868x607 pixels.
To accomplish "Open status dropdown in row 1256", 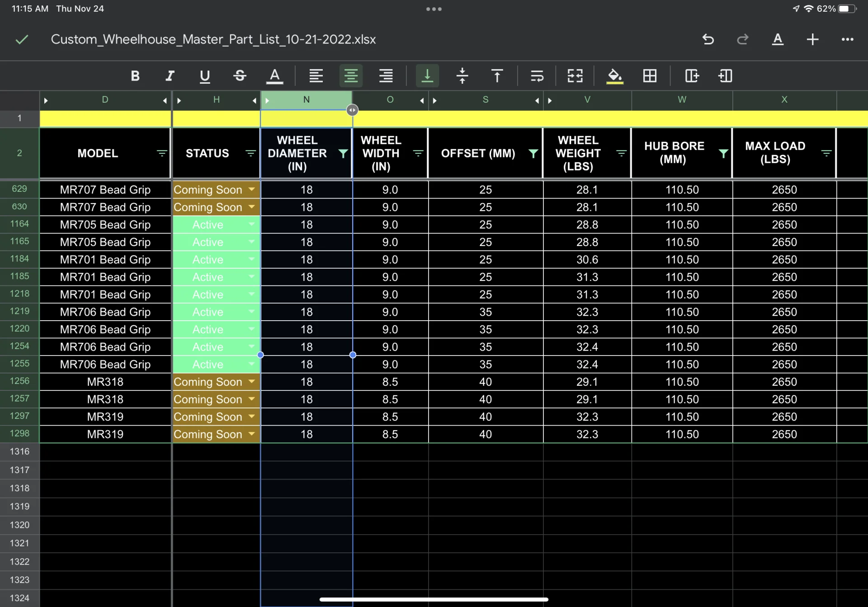I will tap(252, 382).
